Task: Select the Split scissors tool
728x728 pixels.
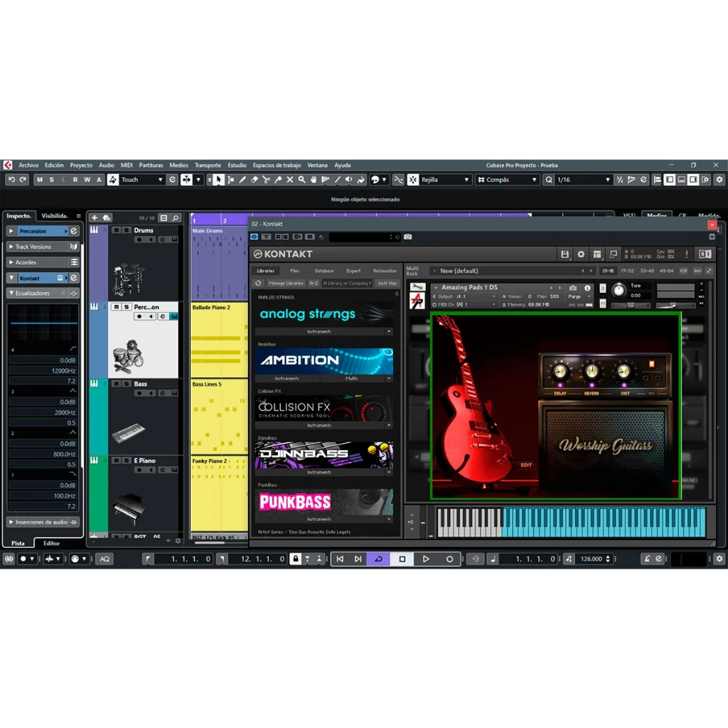Action: click(x=266, y=180)
